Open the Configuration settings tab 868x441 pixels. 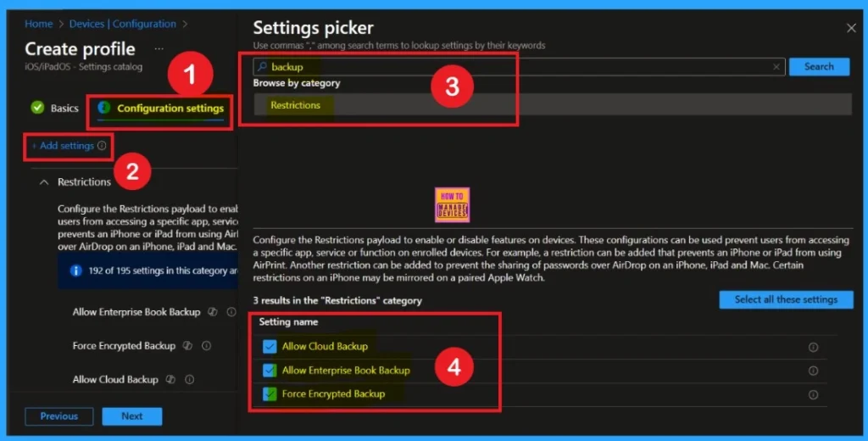[160, 108]
